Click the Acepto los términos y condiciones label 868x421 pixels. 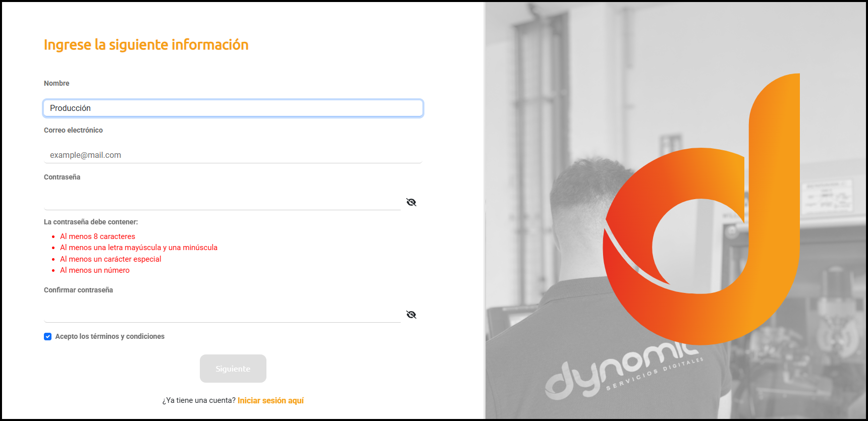point(110,336)
